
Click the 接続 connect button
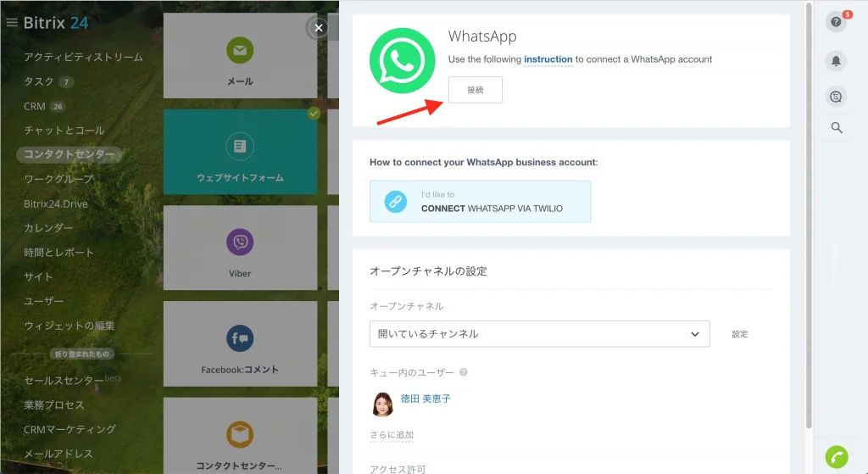(x=475, y=90)
